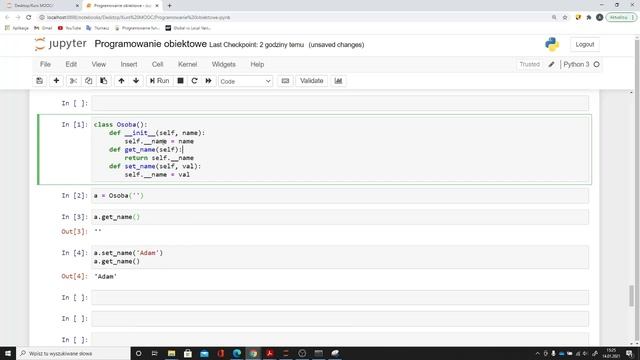Click the pencil edit-mode indicator icon

(x=551, y=64)
